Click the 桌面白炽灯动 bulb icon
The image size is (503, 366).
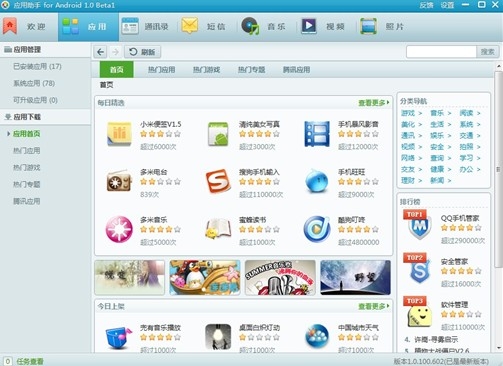coord(218,337)
